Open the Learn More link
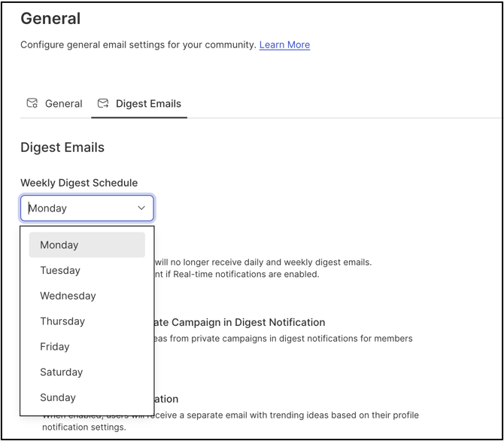504x441 pixels. click(284, 45)
